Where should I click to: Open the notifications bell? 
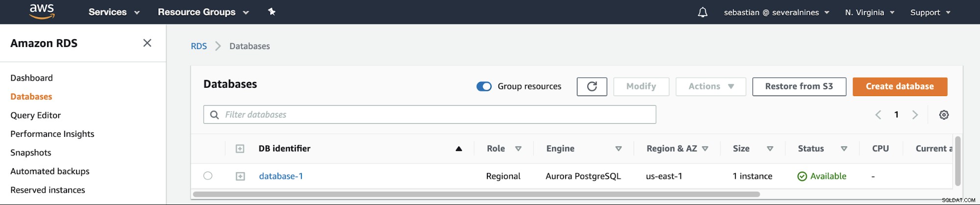click(703, 12)
